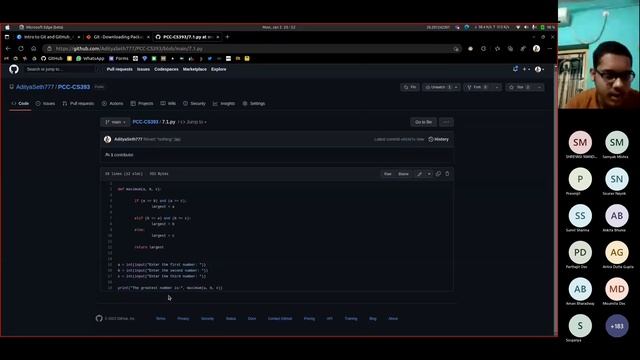
Task: Open Forms bookmark in bookmarks bar
Action: (x=119, y=58)
